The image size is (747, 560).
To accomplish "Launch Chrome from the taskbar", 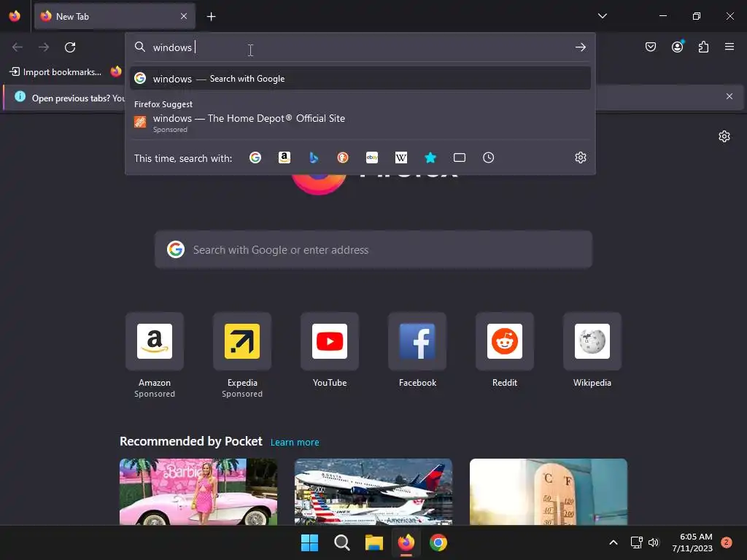I will tap(438, 542).
